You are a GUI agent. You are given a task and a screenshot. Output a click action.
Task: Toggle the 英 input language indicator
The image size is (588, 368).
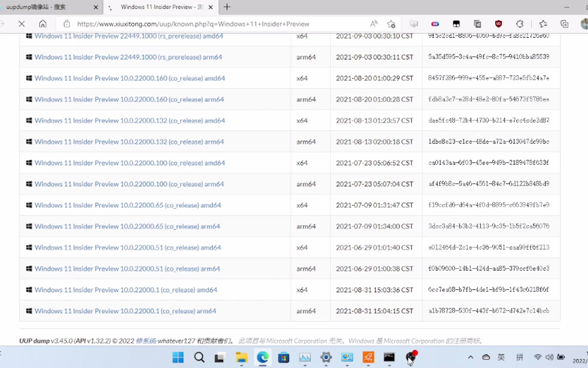coord(501,357)
